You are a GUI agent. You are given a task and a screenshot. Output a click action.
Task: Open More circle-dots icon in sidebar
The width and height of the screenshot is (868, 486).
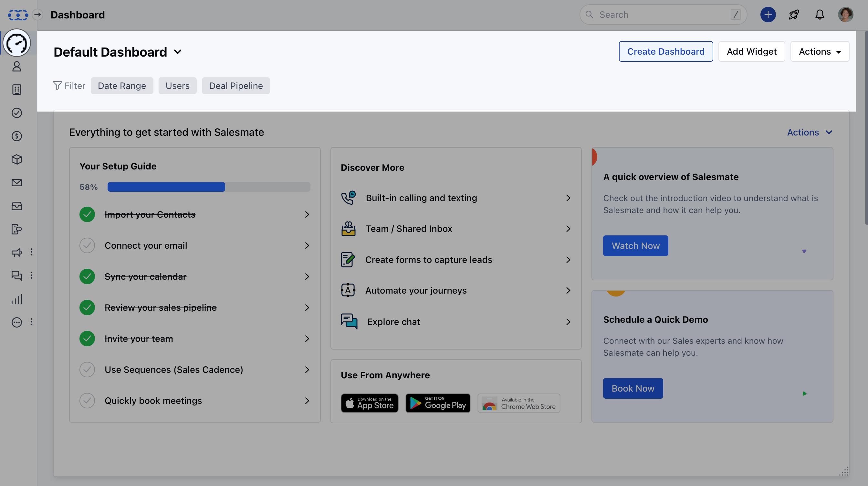coord(17,322)
